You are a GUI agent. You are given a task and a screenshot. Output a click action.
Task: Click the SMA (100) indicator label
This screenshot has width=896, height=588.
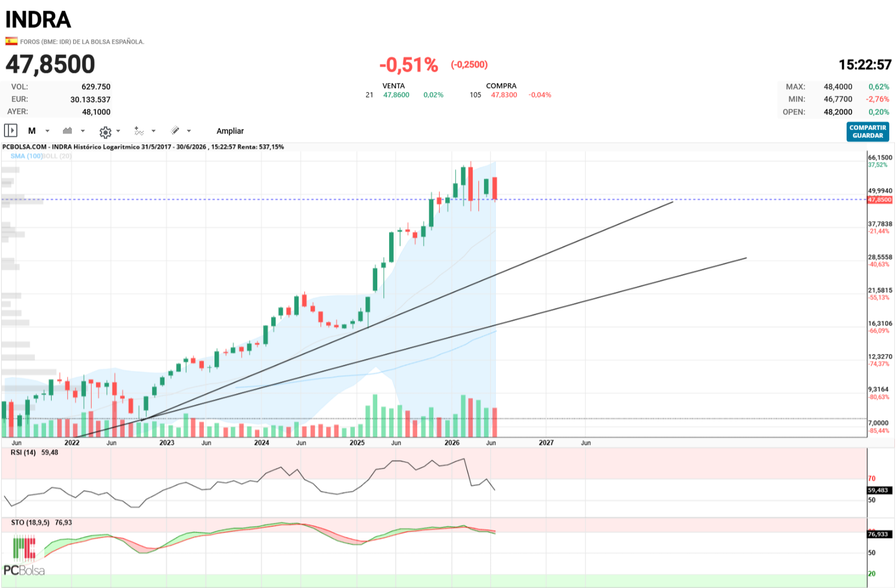point(26,156)
